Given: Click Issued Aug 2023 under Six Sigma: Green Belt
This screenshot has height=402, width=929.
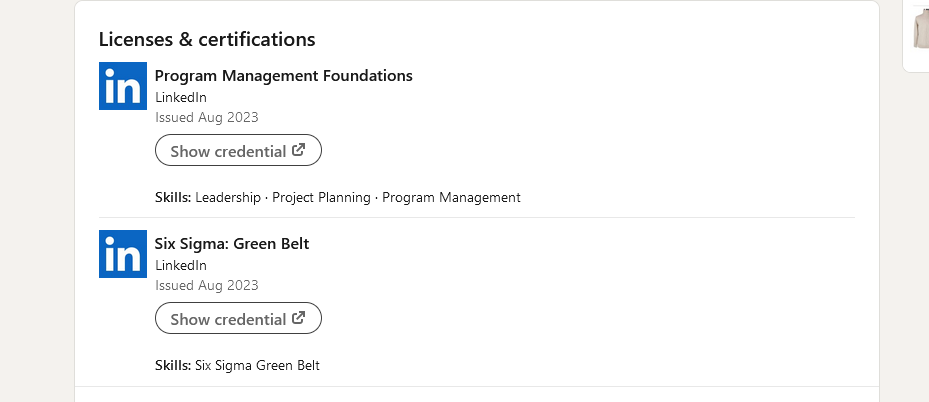Looking at the screenshot, I should click(x=207, y=285).
